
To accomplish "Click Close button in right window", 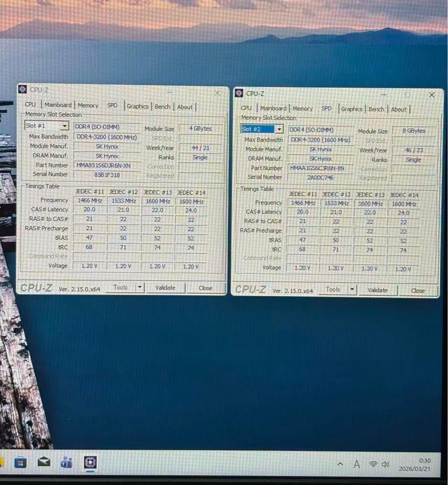I will coord(418,291).
